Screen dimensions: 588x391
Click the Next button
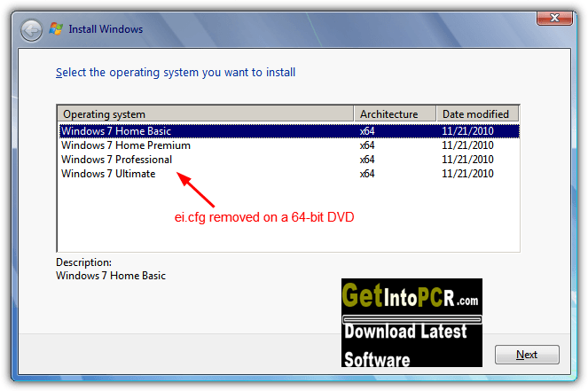[x=527, y=355]
